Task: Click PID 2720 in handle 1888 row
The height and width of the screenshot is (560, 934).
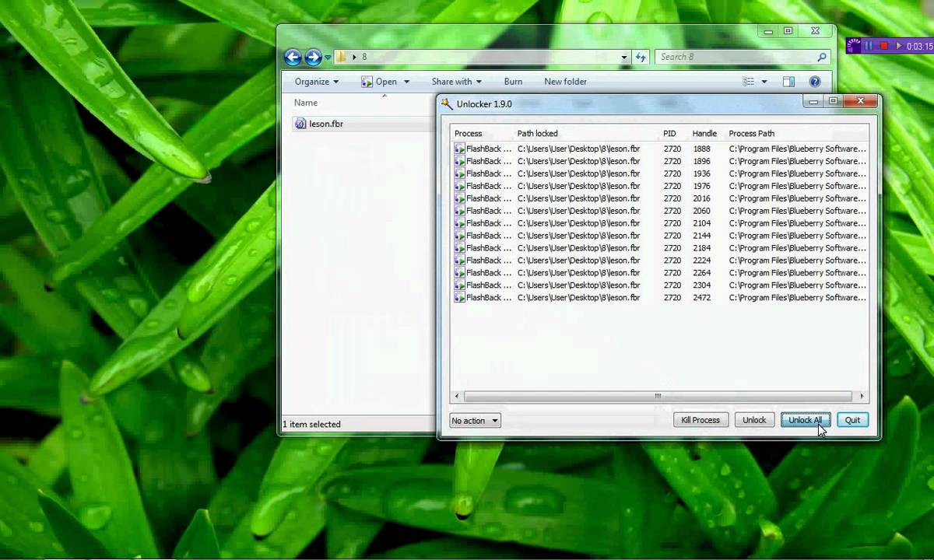Action: (672, 149)
